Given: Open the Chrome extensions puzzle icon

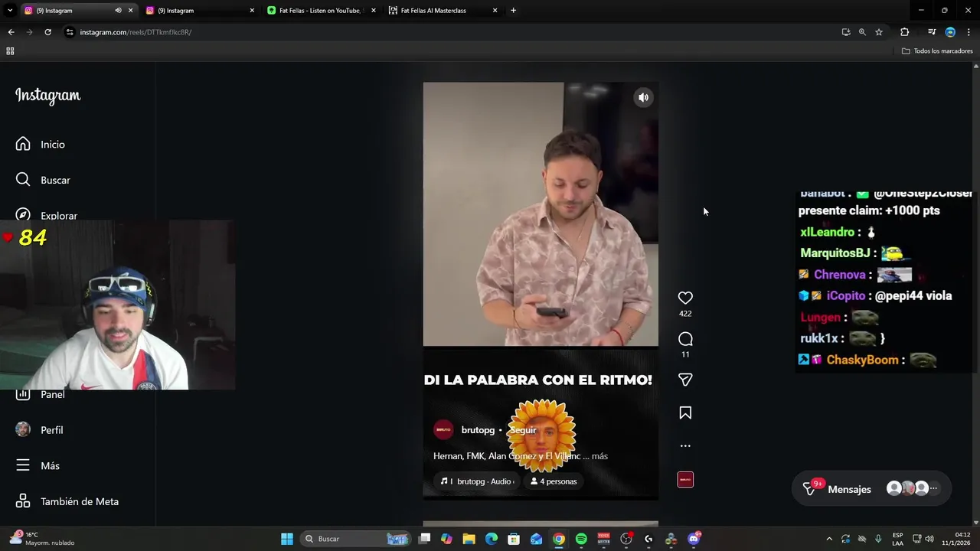Looking at the screenshot, I should [904, 32].
